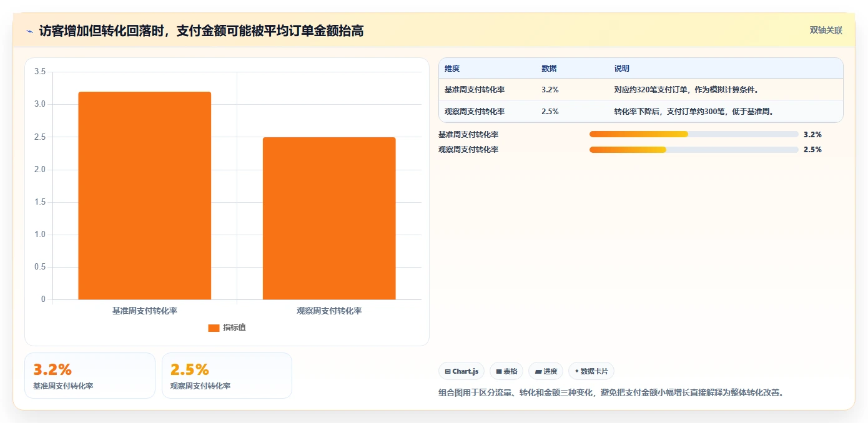Click the 观察周支付转化率 x-axis label

pyautogui.click(x=329, y=311)
